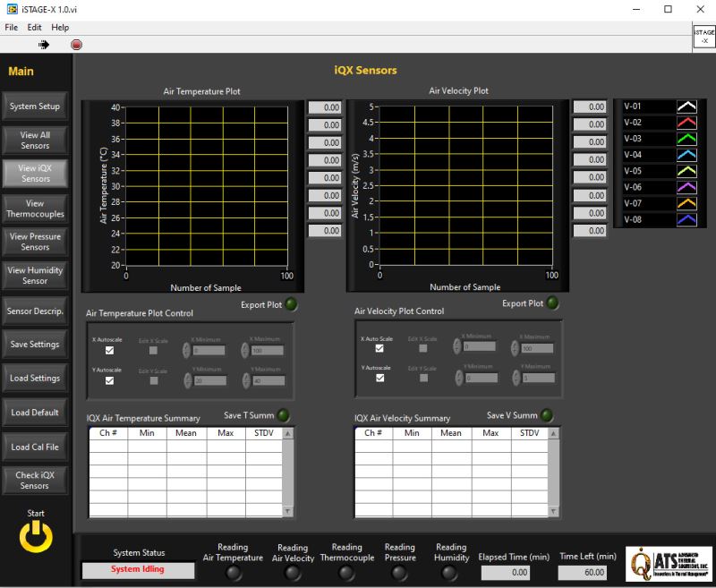Click the V-01 white plot legend icon
716x588 pixels.
tap(686, 107)
